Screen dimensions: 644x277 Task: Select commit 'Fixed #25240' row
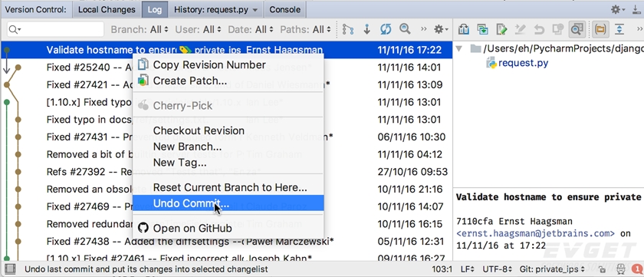(226, 68)
